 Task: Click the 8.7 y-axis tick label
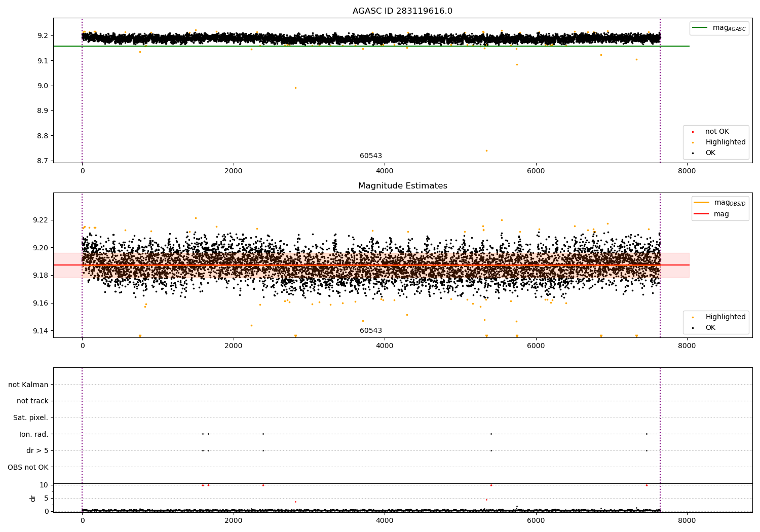click(43, 161)
